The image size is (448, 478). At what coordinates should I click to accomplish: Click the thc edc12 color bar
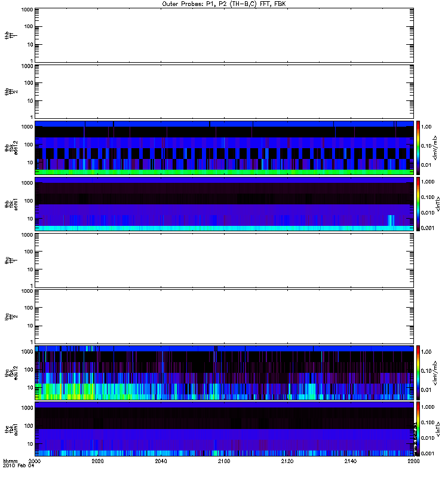pos(418,373)
